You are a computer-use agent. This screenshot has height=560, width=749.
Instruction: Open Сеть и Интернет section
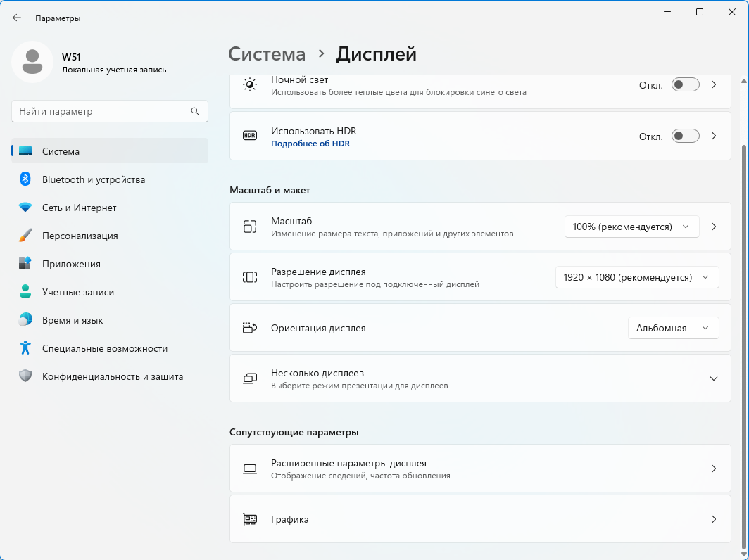pos(110,208)
